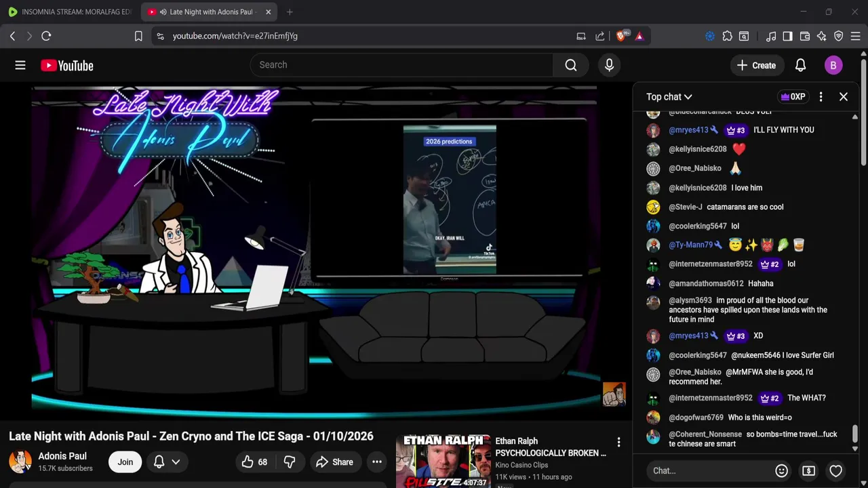Open the Adonis Paul channel name link
This screenshot has width=868, height=488.
pyautogui.click(x=62, y=456)
